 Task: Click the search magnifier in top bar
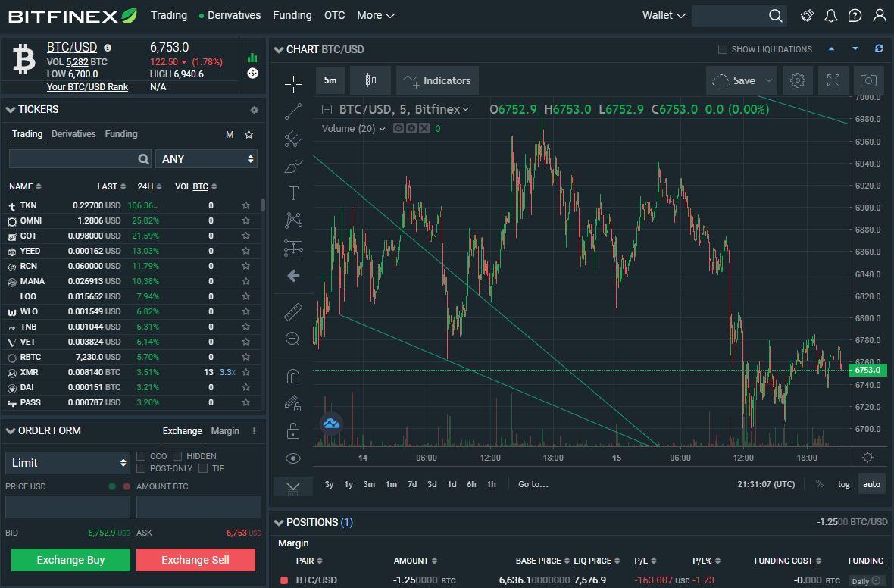775,15
